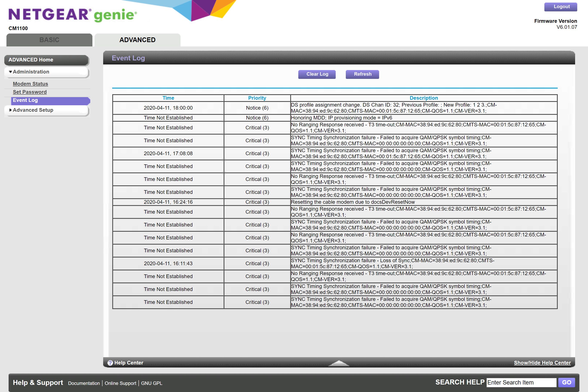
Task: Collapse the Administration menu section
Action: tap(46, 72)
